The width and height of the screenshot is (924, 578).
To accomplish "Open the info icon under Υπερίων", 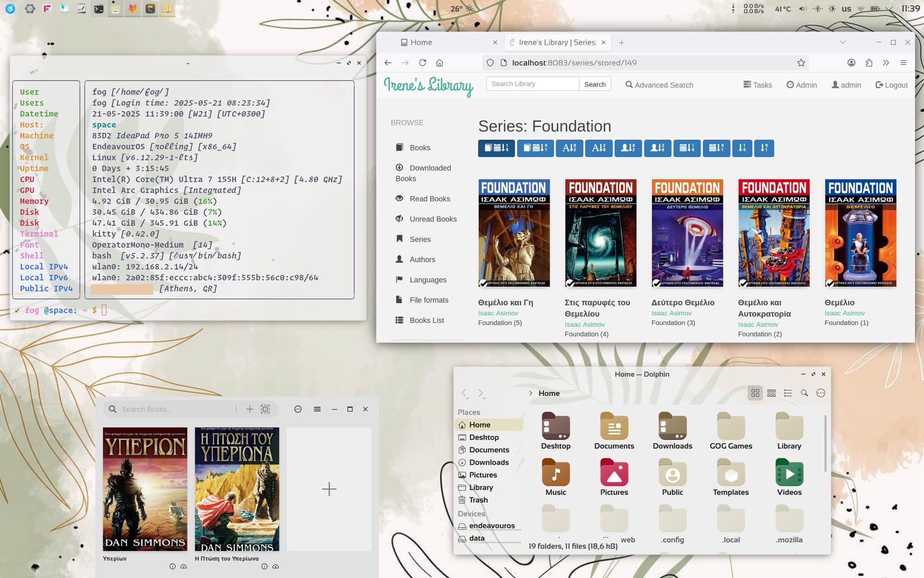I will [x=172, y=566].
